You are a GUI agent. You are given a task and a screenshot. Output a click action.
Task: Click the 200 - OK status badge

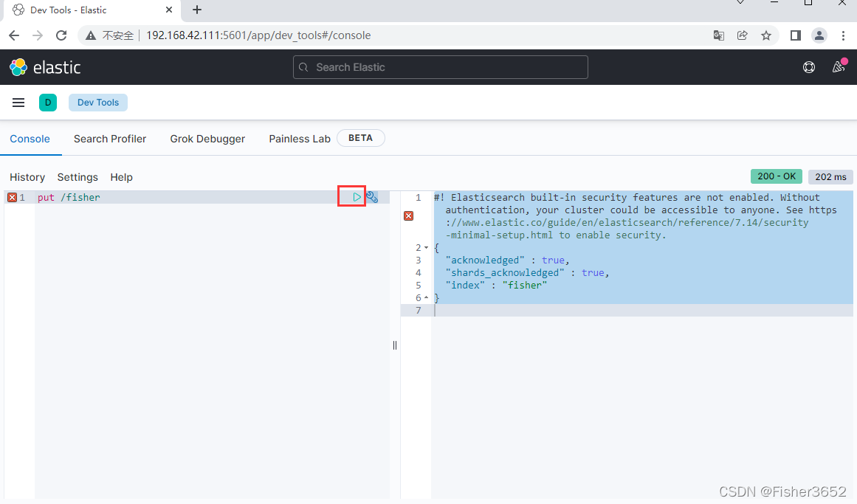pos(777,176)
